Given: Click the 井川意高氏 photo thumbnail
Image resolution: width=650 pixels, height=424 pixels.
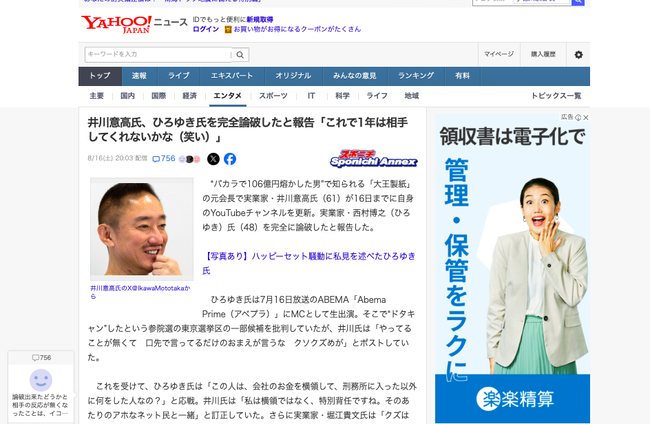Looking at the screenshot, I should [142, 229].
